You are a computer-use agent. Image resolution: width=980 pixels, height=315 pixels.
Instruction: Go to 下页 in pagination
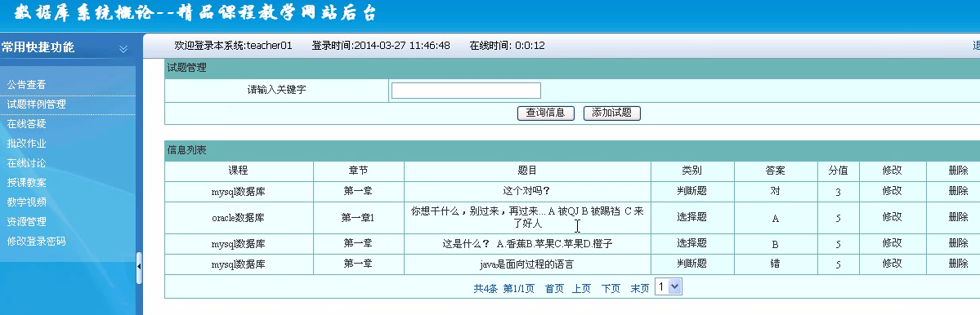[x=611, y=288]
